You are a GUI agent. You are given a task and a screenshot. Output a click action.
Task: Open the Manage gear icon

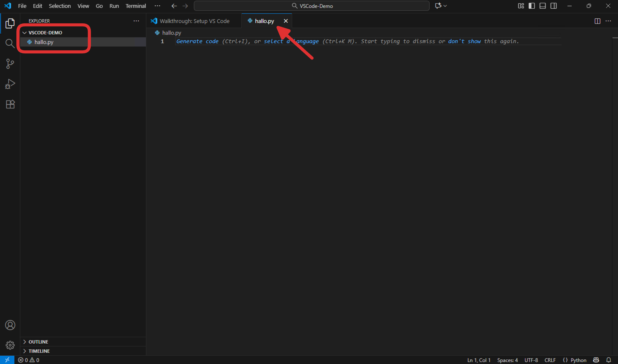[x=10, y=345]
